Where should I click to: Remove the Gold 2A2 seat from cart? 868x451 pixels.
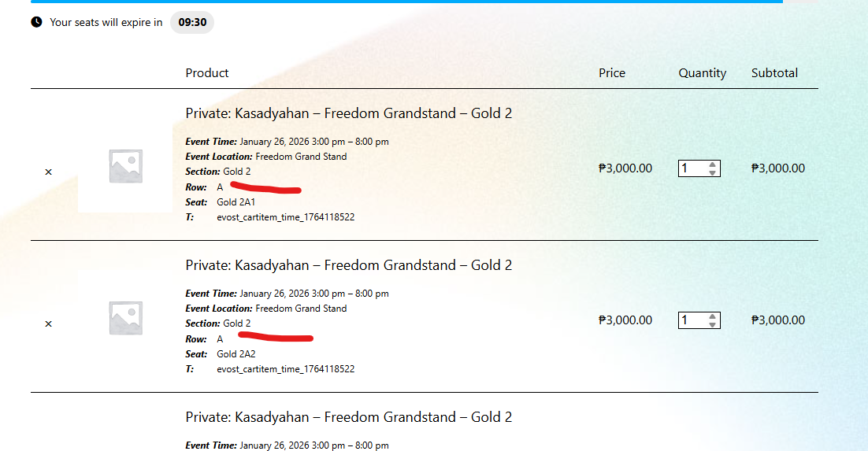point(48,323)
